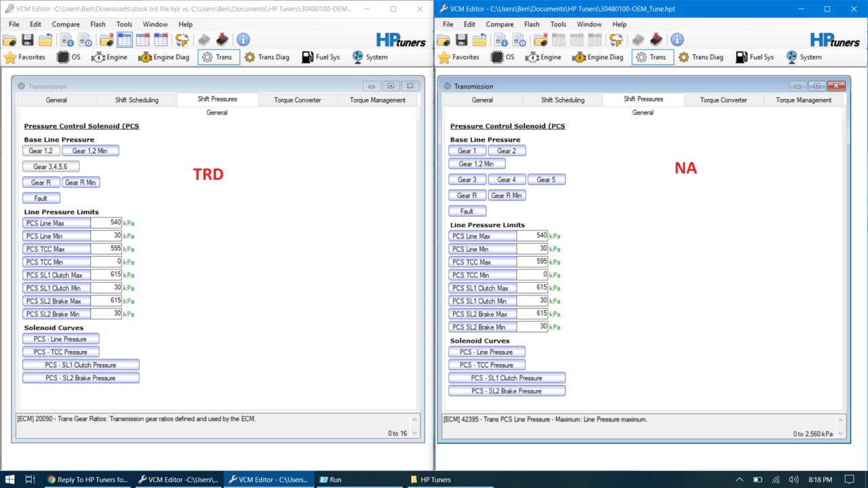Click PCS SL2 Brake Max label, left window

pyautogui.click(x=56, y=301)
